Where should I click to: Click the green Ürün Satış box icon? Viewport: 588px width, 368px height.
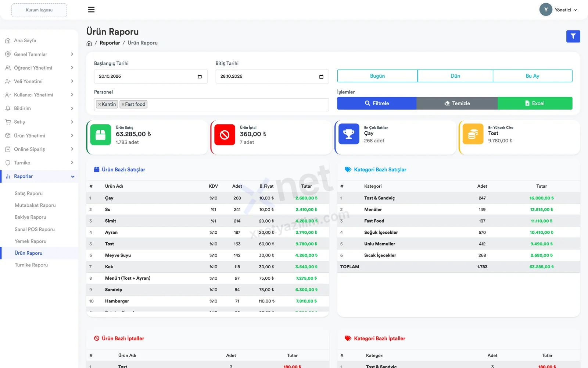pyautogui.click(x=100, y=135)
